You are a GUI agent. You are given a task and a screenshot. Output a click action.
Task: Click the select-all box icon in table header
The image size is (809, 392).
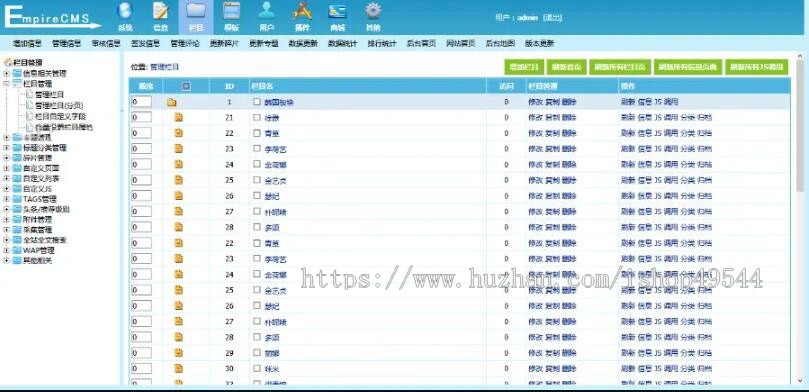click(x=186, y=86)
